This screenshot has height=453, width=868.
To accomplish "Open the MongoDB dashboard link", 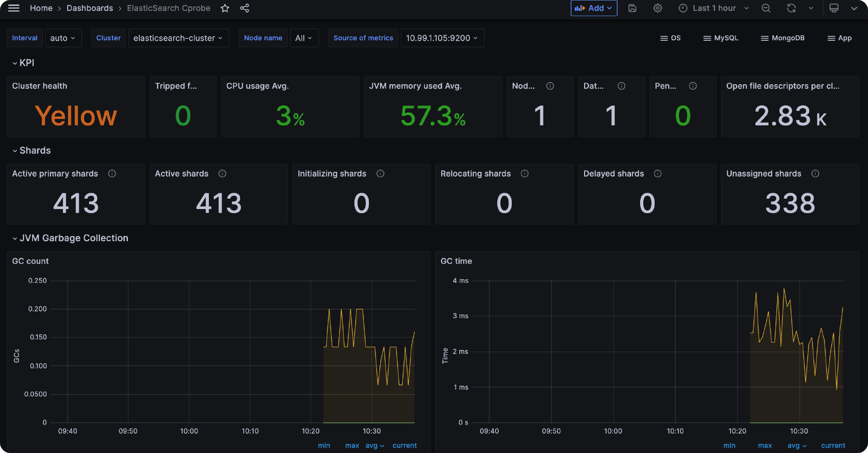I will (x=783, y=38).
